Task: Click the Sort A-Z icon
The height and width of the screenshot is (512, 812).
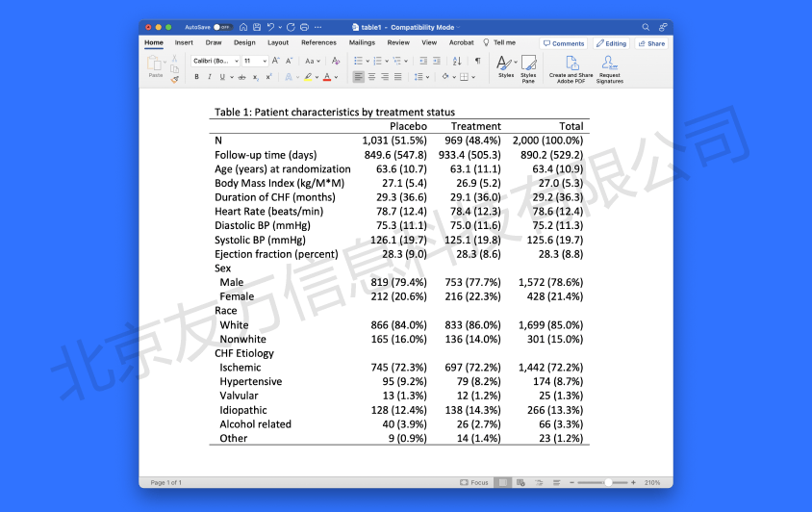Action: point(457,61)
